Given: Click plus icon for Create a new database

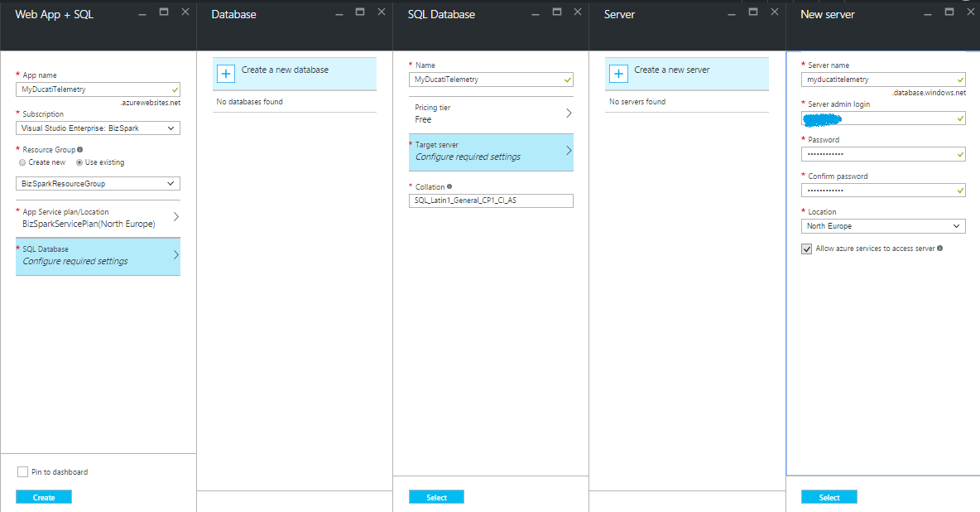Looking at the screenshot, I should (226, 74).
